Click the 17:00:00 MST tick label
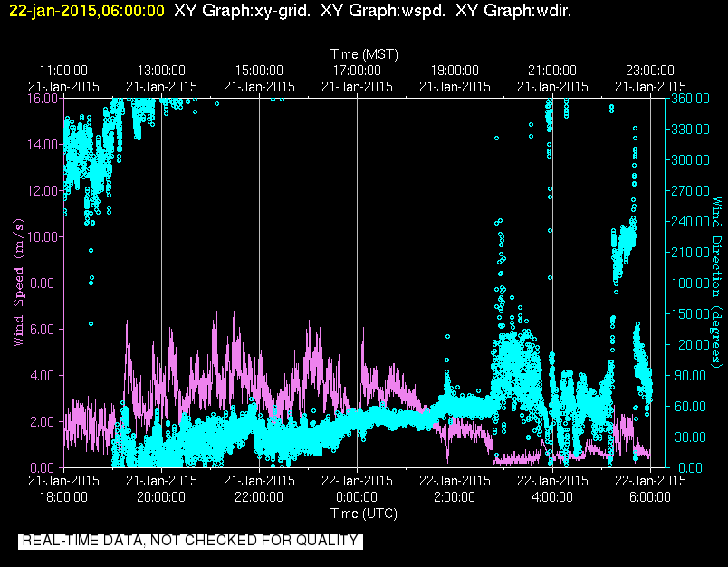 coord(357,71)
